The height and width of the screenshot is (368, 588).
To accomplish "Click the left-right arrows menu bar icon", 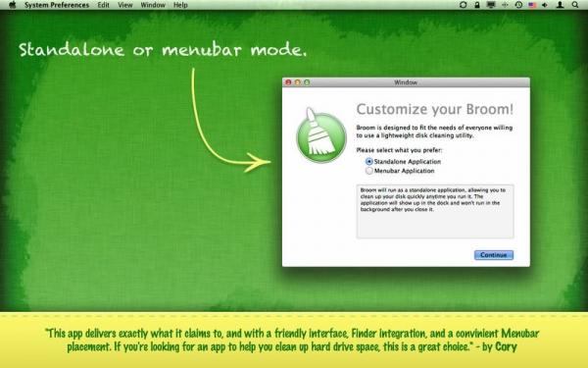I will pyautogui.click(x=505, y=5).
